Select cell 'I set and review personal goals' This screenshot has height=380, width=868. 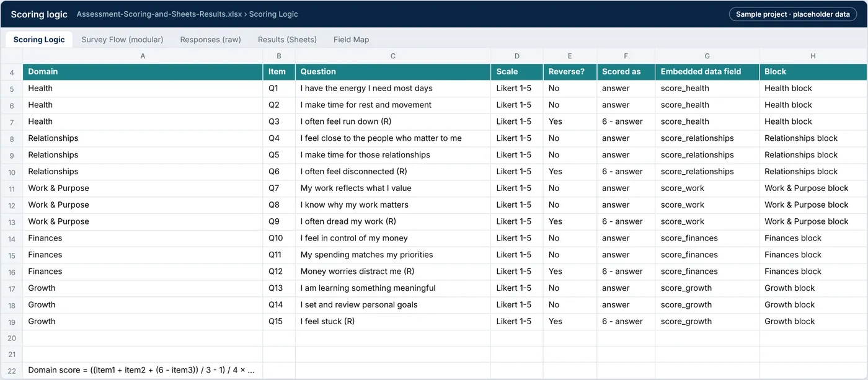(393, 305)
